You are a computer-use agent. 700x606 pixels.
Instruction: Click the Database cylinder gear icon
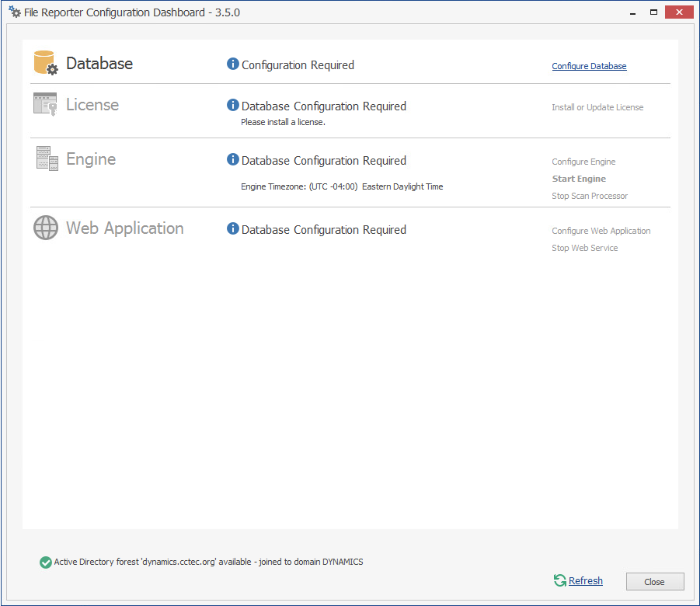(x=46, y=63)
